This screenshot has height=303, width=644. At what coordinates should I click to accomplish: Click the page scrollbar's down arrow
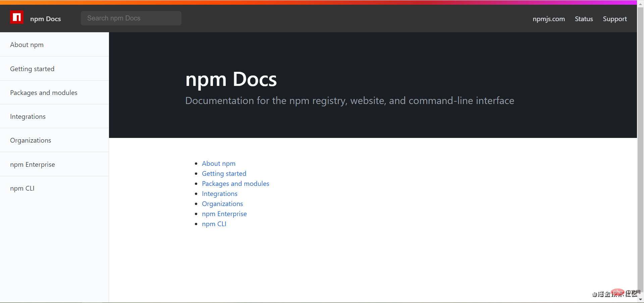point(640,300)
